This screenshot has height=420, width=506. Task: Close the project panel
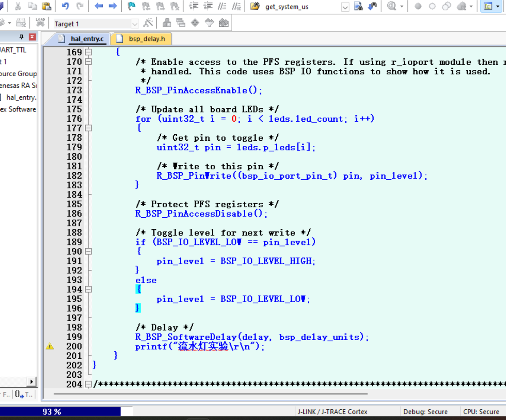[32, 37]
